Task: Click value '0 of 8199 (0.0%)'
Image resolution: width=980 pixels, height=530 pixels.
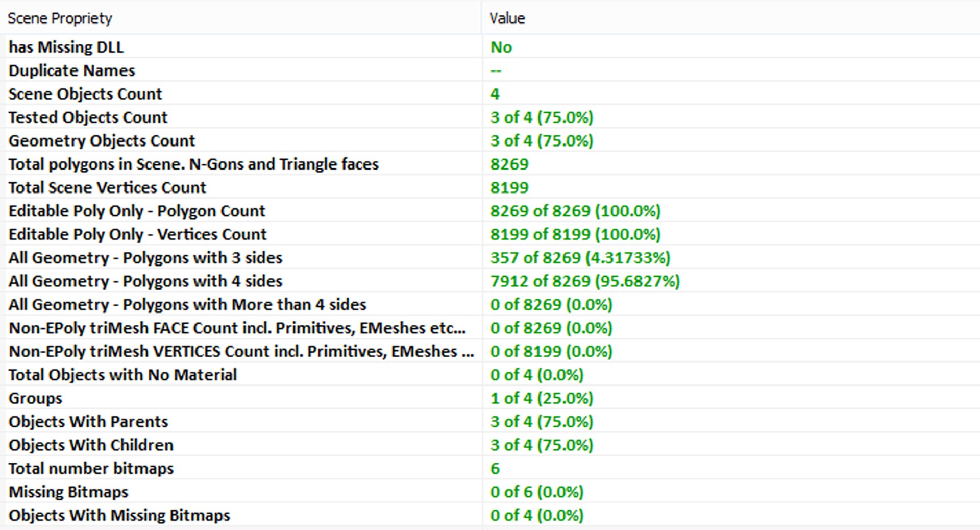Action: tap(551, 352)
